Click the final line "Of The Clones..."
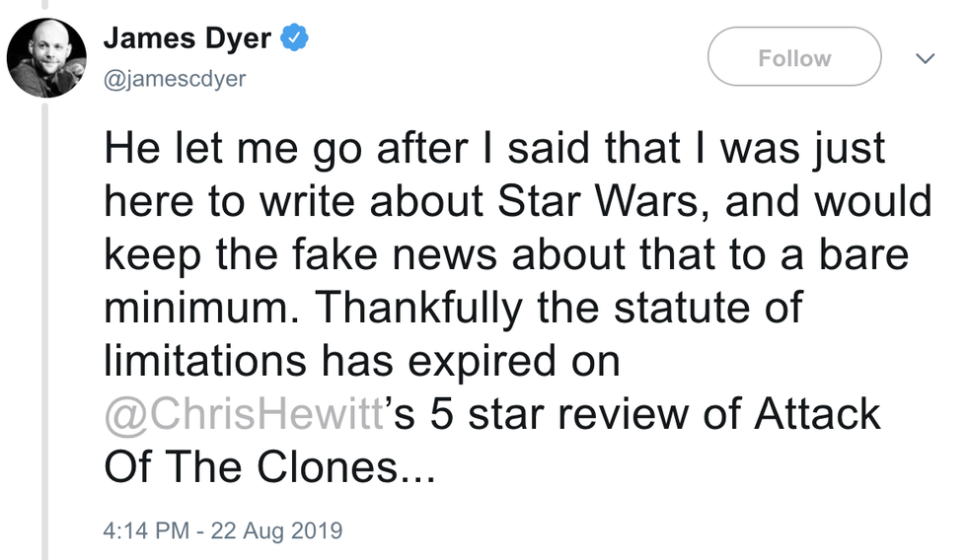The width and height of the screenshot is (967, 560). click(268, 466)
